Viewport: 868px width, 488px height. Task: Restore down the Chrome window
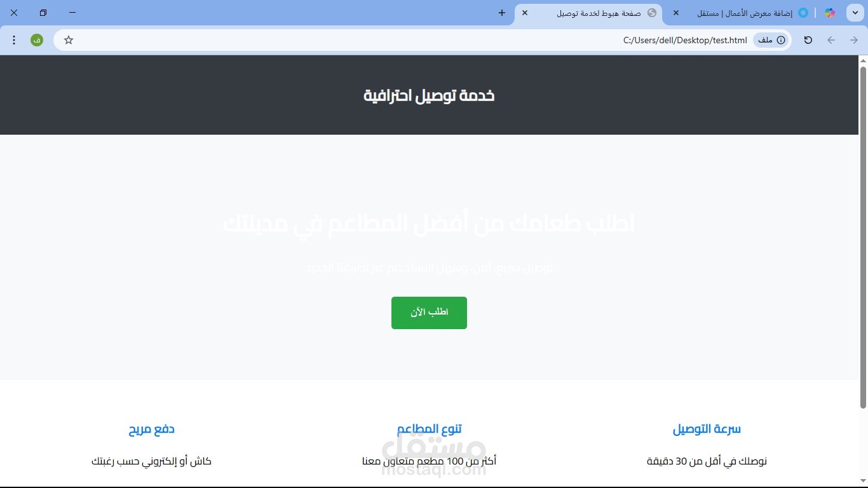click(43, 13)
